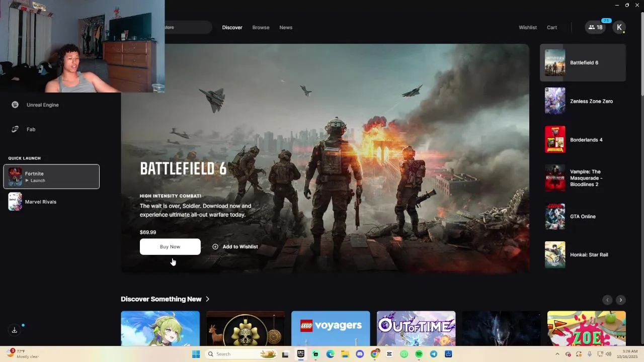
Task: Click the Windows taskbar Search box
Action: [242, 354]
